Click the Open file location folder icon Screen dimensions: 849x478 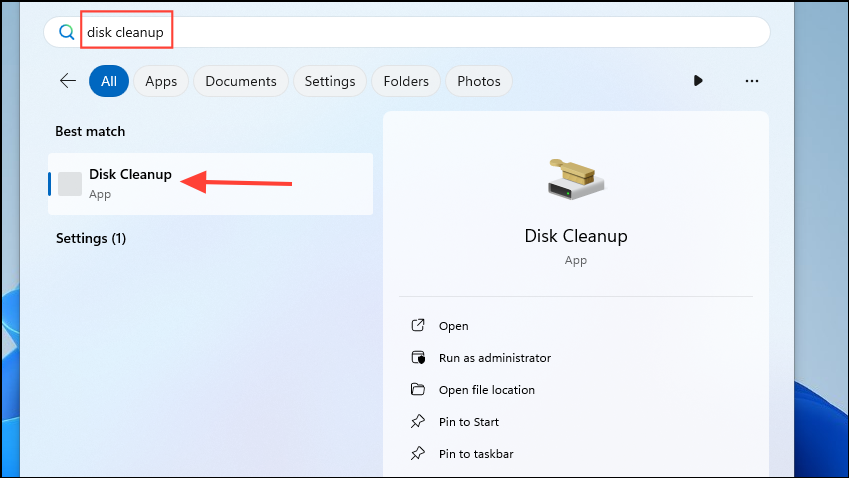[417, 389]
